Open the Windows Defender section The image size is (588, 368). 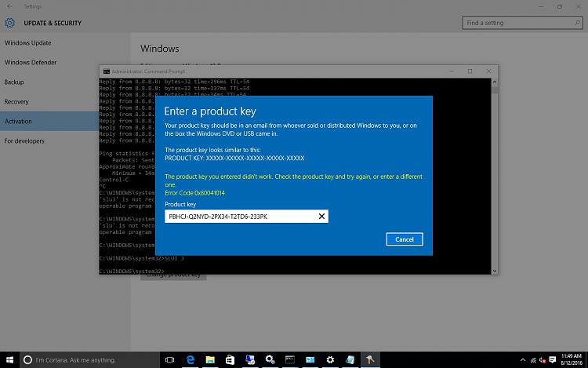(31, 62)
